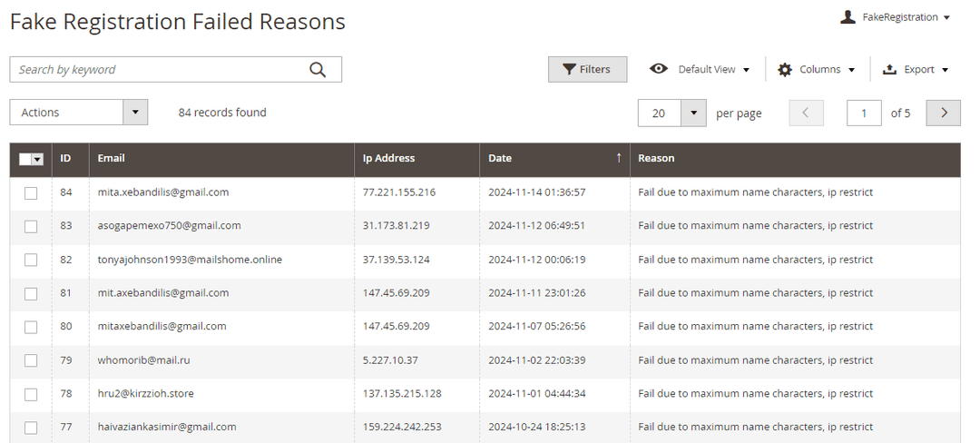Viewport: 980px width, 443px height.
Task: Sort table by Ip Address column header
Action: click(x=388, y=158)
